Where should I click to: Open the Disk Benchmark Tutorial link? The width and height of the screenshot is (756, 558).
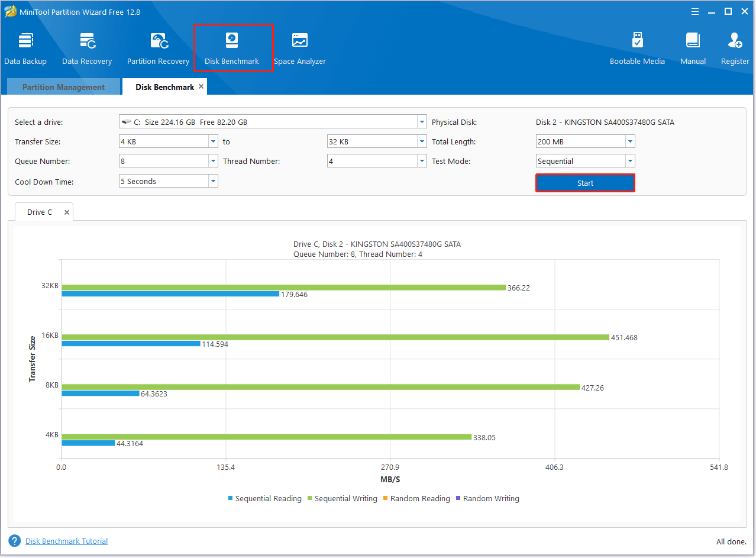pos(66,541)
